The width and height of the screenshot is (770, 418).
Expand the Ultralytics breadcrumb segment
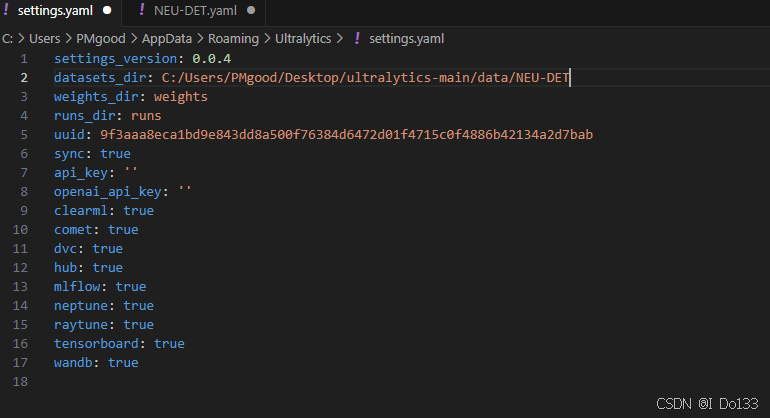303,39
